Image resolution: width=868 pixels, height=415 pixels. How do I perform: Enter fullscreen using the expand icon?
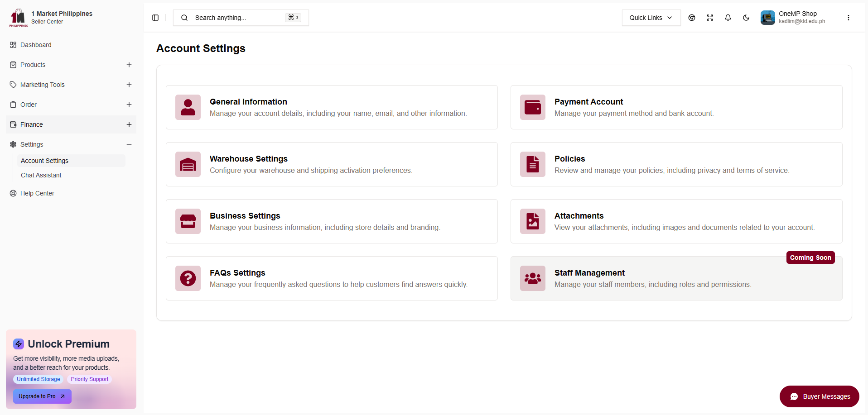[709, 18]
